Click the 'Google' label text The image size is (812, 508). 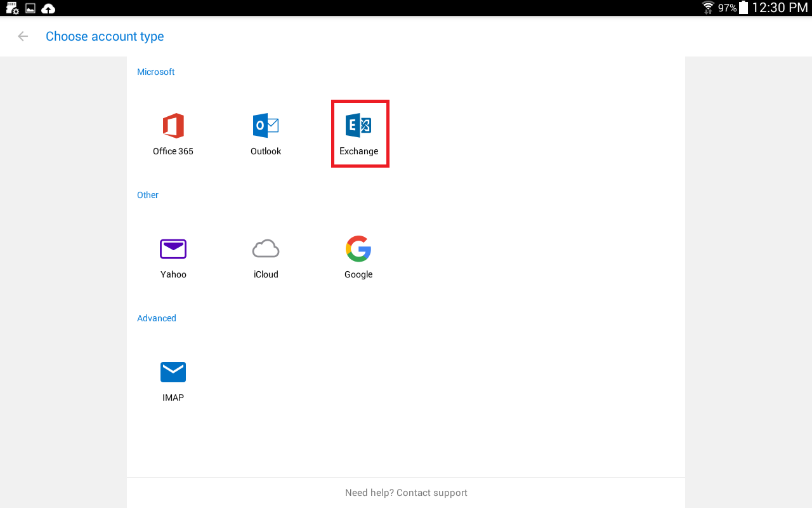pos(358,274)
